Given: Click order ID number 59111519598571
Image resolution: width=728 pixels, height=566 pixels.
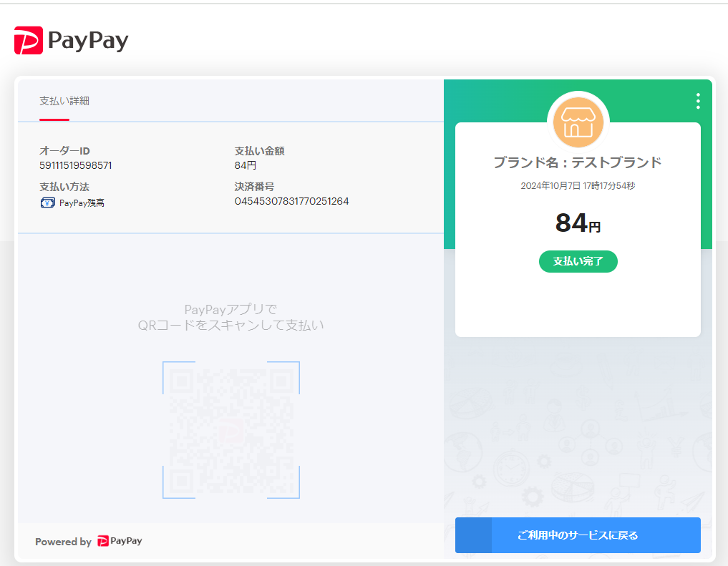Looking at the screenshot, I should pyautogui.click(x=75, y=165).
